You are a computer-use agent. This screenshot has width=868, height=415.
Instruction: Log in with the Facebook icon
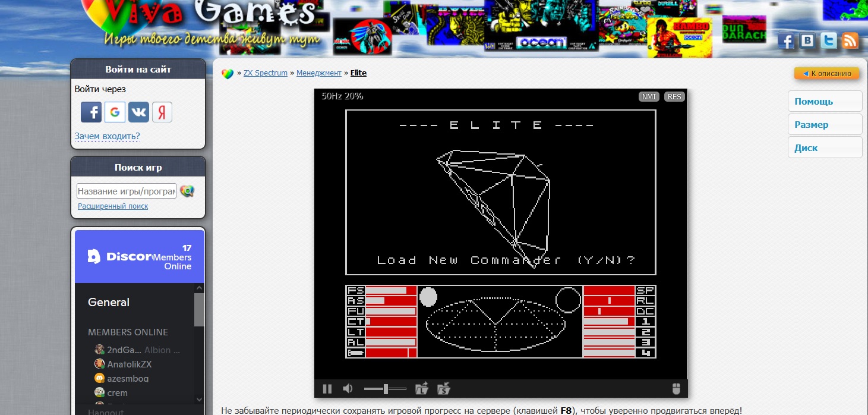[x=91, y=112]
